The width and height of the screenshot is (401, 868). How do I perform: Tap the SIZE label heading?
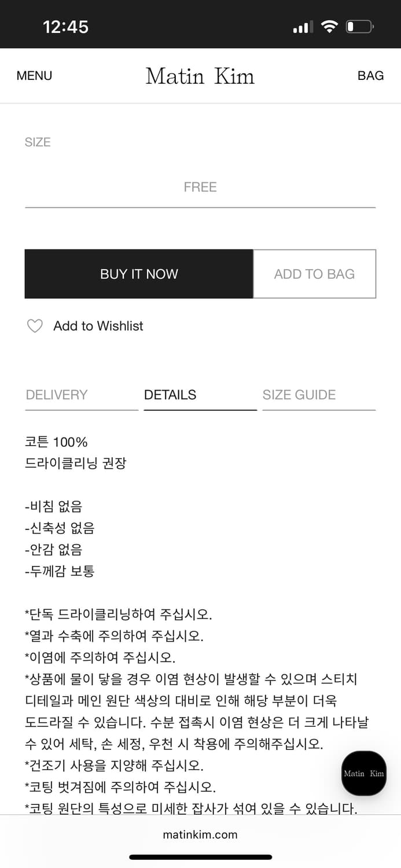click(x=38, y=142)
